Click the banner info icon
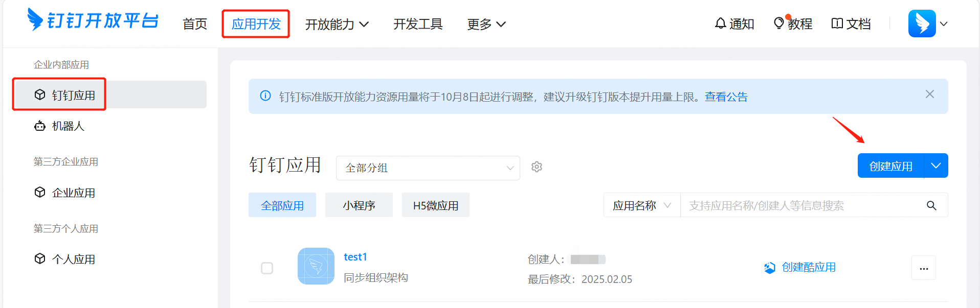 coord(265,96)
